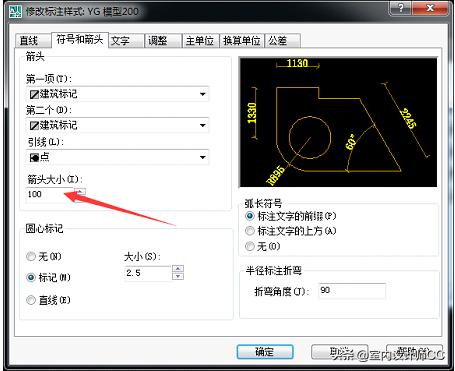The height and width of the screenshot is (371, 455).
Task: Click the dimension style preview image
Action: (338, 122)
